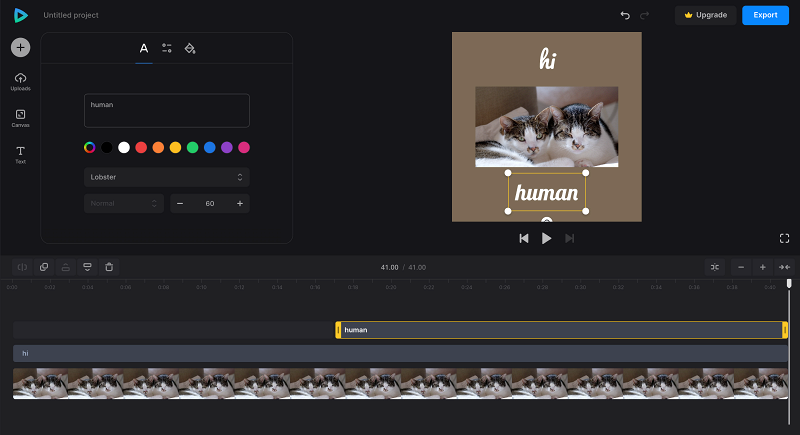This screenshot has height=435, width=800.
Task: Click the top-right resize handle of human text
Action: pyautogui.click(x=586, y=173)
